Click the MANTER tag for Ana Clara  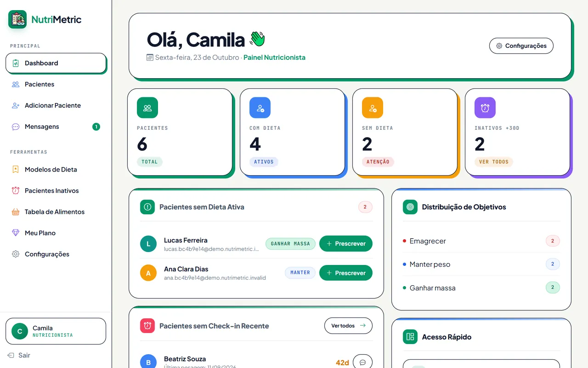(x=300, y=273)
